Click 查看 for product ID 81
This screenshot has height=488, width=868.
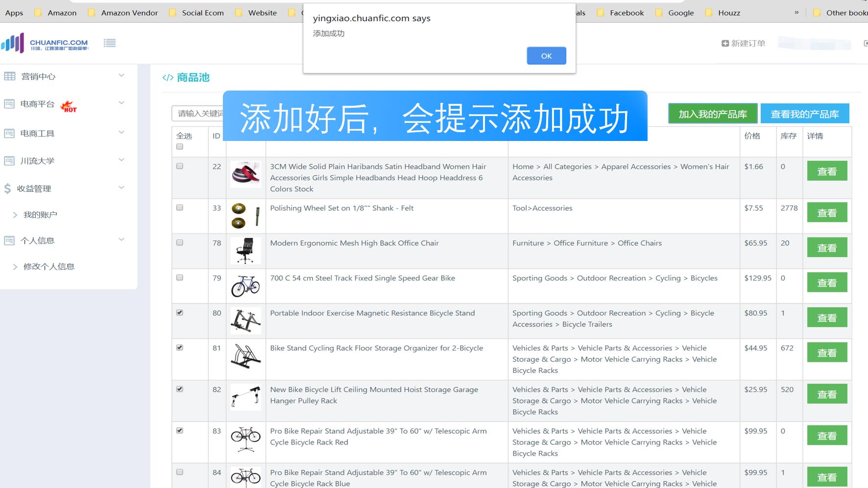[827, 353]
